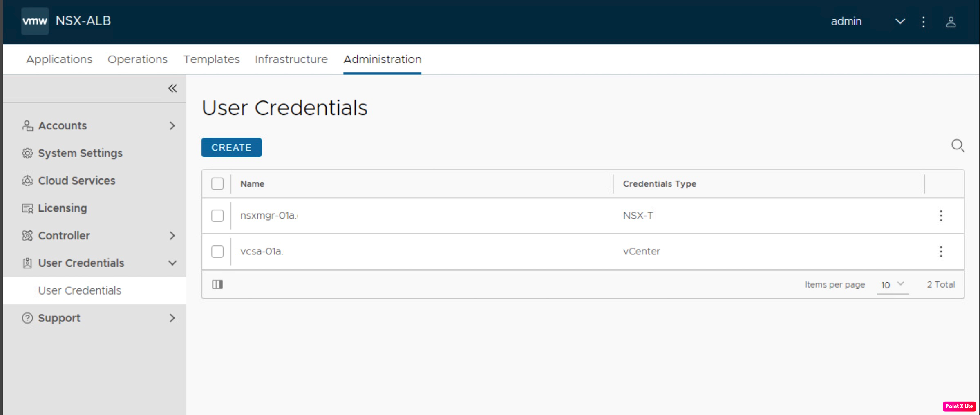Open the admin account dropdown
Screen dimensions: 980x415
point(900,21)
